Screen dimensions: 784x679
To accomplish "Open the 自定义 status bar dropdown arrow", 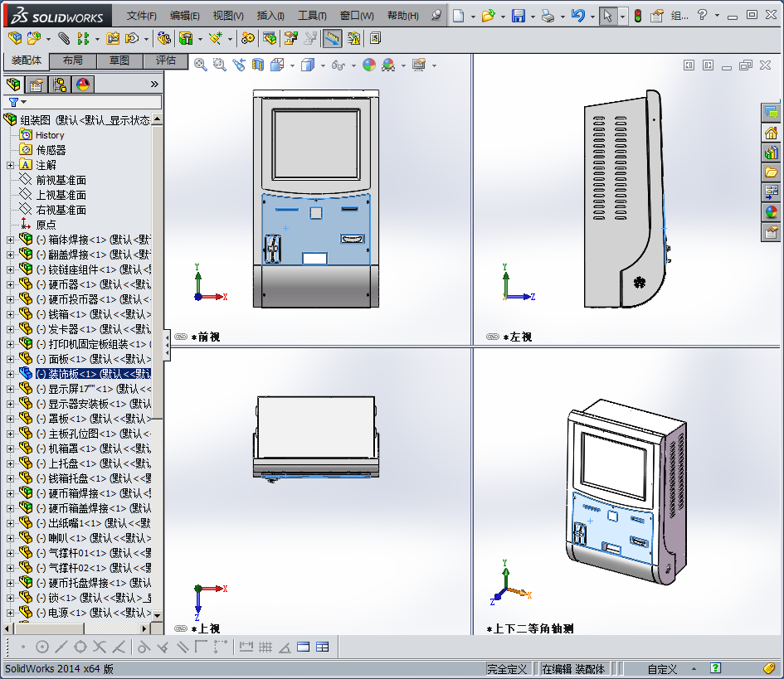I will [694, 668].
